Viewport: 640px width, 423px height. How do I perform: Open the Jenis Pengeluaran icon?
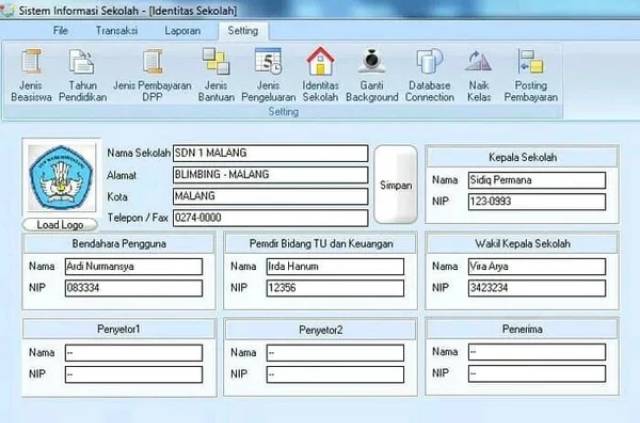(268, 63)
